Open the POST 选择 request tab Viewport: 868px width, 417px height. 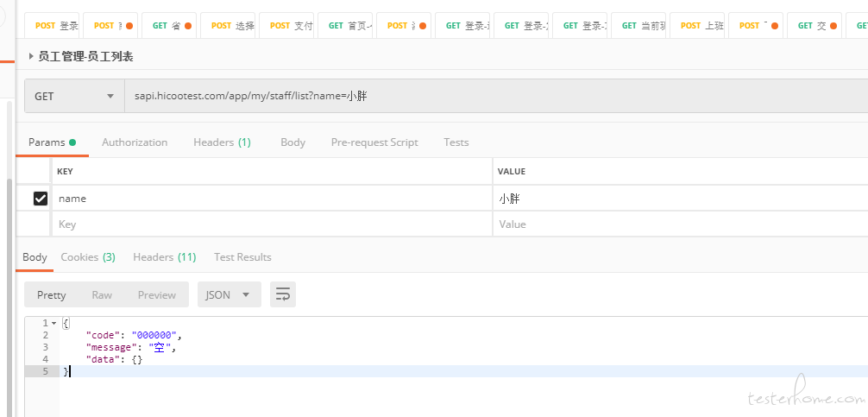click(229, 26)
